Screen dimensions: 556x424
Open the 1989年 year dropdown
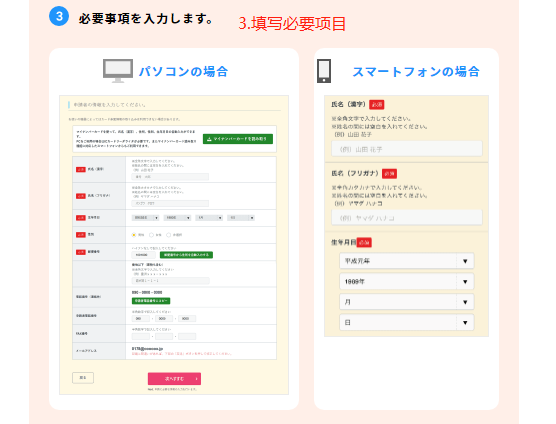coord(407,282)
